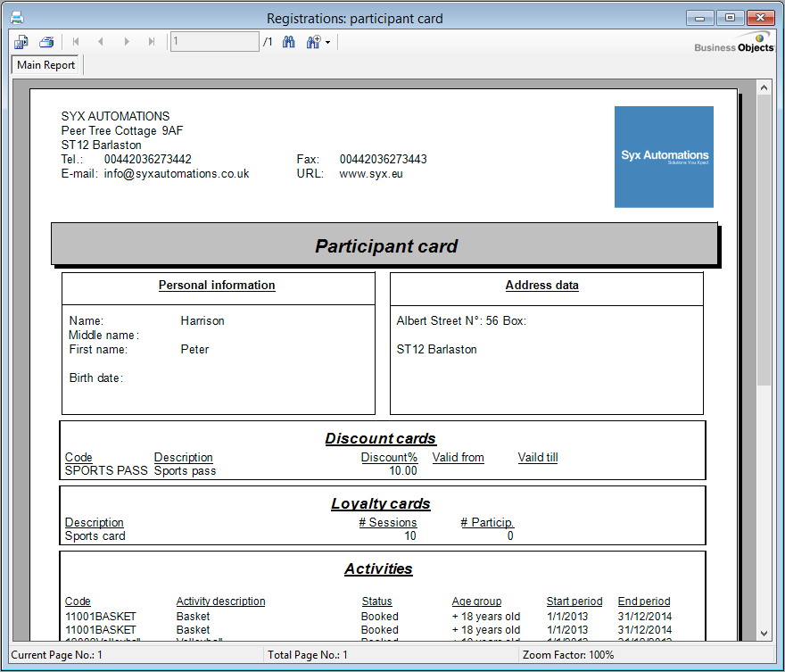785x672 pixels.
Task: Expand the zoom level dropdown arrow
Action: pyautogui.click(x=328, y=43)
